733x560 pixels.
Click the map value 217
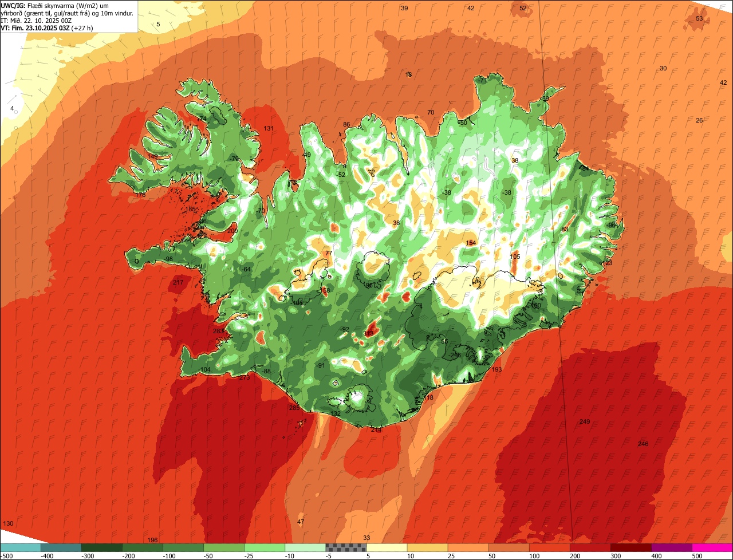click(x=178, y=283)
